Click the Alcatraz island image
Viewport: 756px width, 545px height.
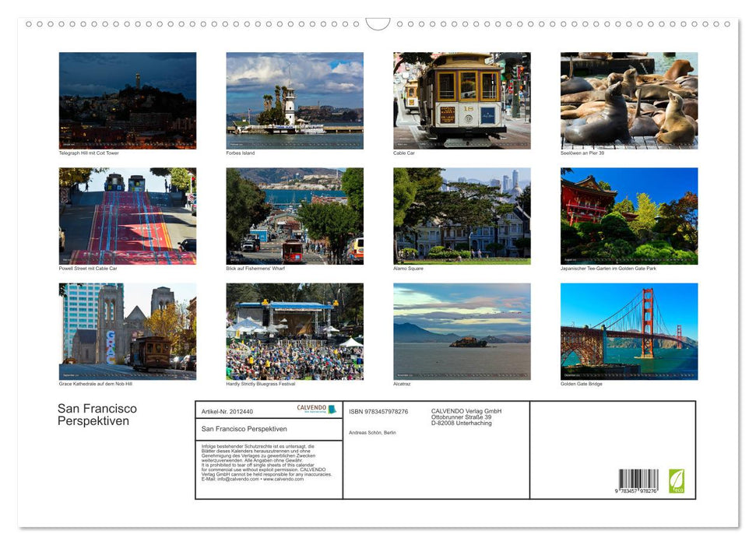tap(462, 331)
